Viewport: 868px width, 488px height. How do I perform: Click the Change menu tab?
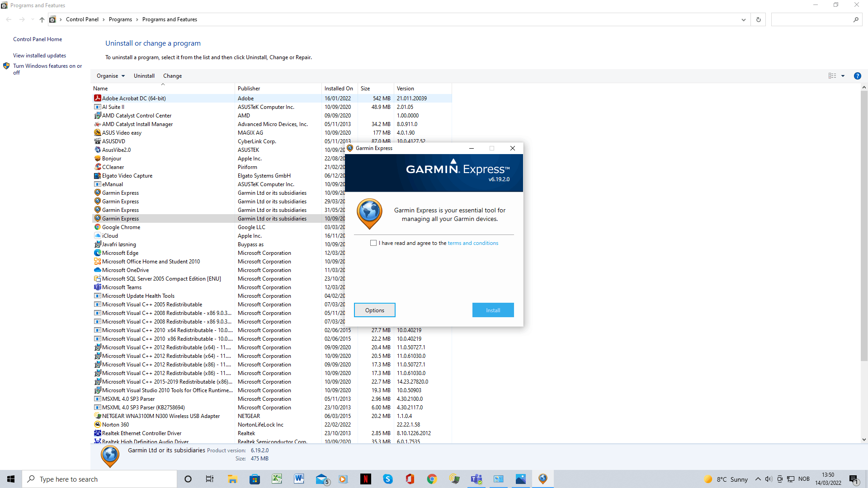tap(172, 75)
